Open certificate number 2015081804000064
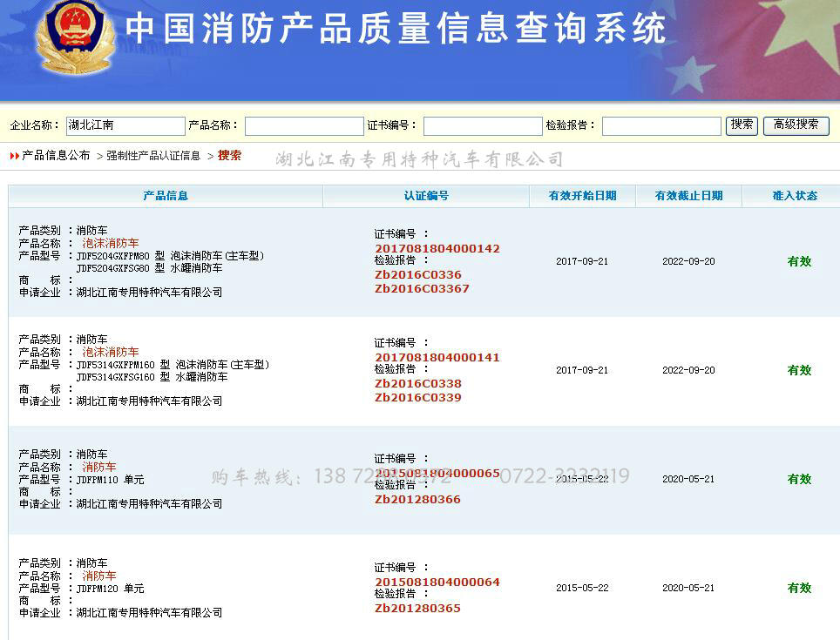This screenshot has width=840, height=640. pyautogui.click(x=437, y=583)
